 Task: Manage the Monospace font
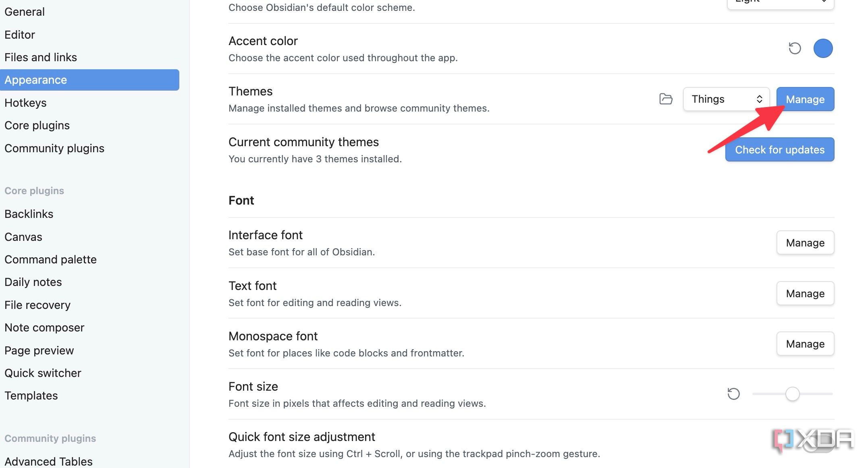point(805,344)
